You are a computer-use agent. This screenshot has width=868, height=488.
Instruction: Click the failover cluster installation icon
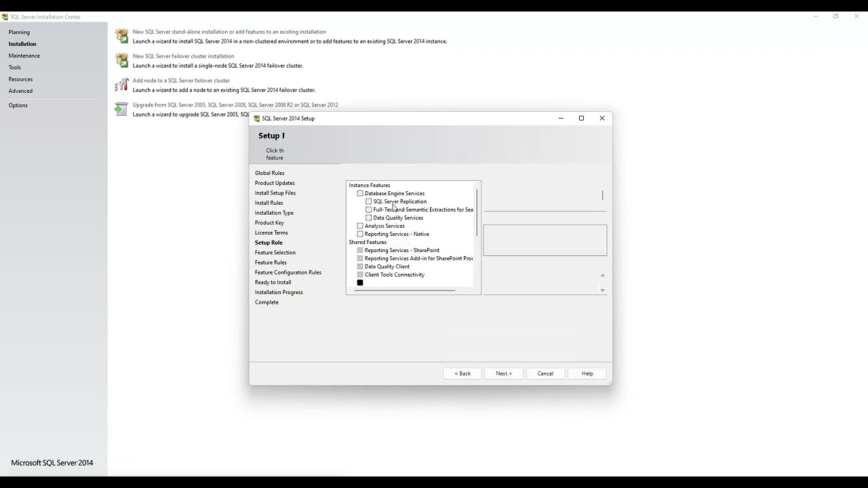pyautogui.click(x=121, y=60)
